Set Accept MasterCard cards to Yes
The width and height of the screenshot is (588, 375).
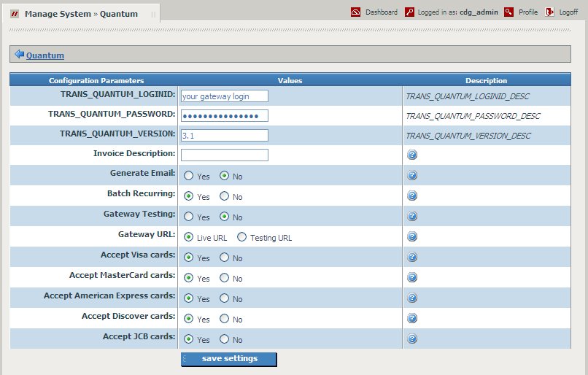189,278
